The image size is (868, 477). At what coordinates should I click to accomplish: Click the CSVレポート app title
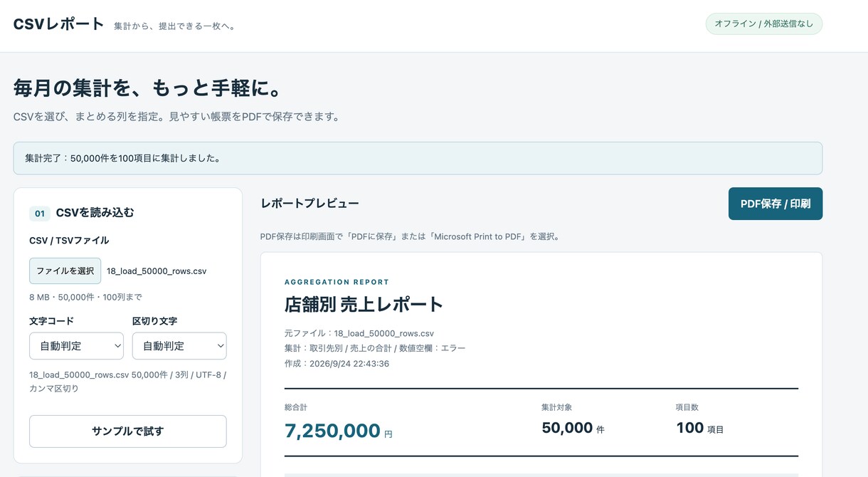[59, 23]
